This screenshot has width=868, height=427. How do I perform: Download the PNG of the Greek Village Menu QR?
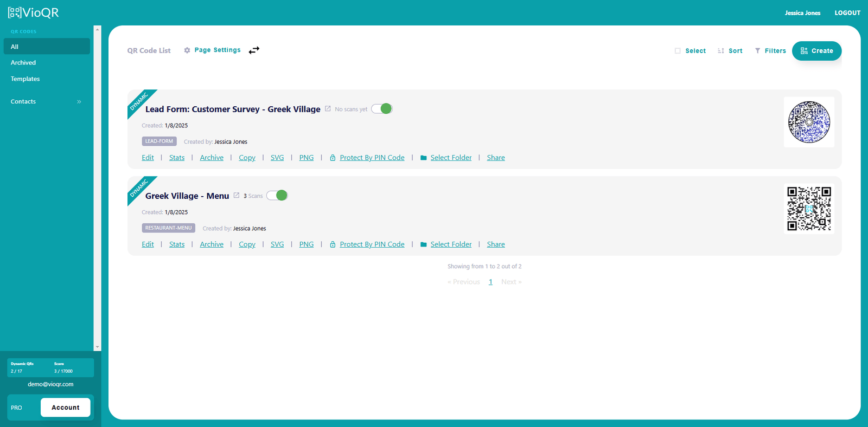tap(307, 244)
